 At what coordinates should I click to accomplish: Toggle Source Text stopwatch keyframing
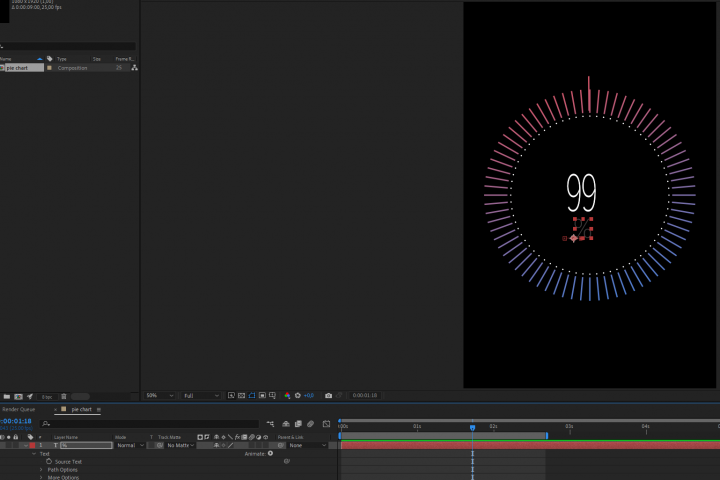coord(49,461)
